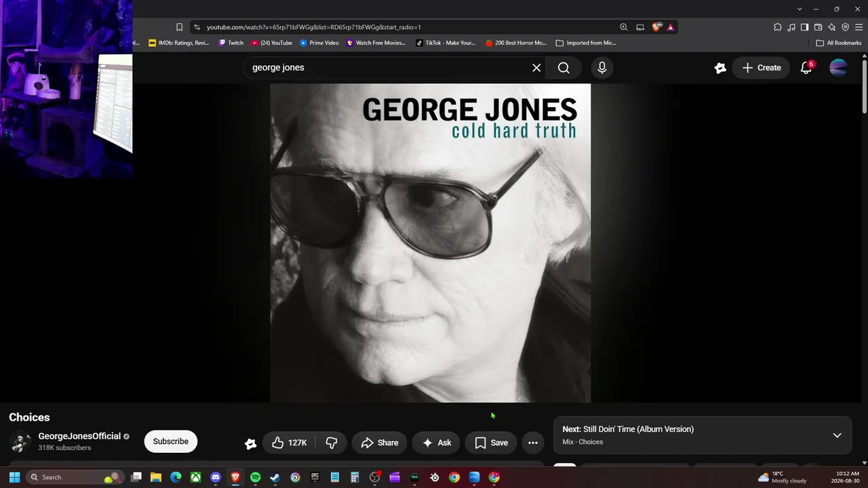Open more actions three-dot menu
Viewport: 868px width, 488px height.
(x=533, y=443)
